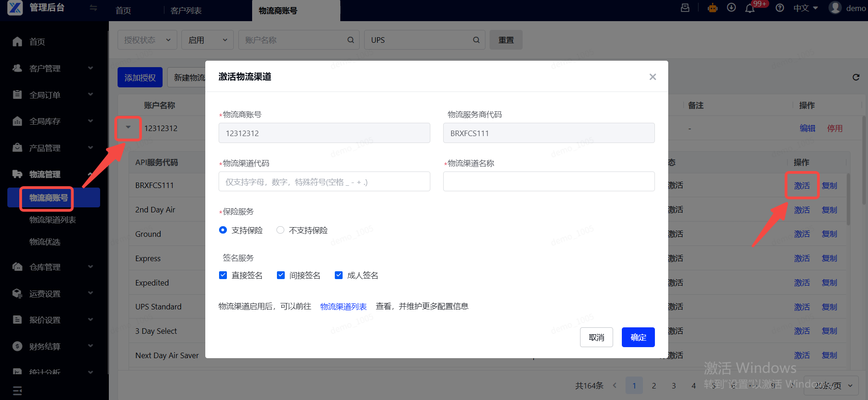Screen dimensions: 868x400
Task: Open the page size 条/页 dropdown
Action: click(831, 386)
